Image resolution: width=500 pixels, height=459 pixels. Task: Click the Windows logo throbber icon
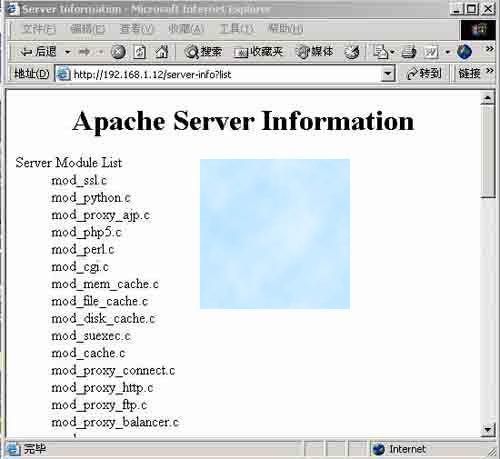tap(478, 30)
